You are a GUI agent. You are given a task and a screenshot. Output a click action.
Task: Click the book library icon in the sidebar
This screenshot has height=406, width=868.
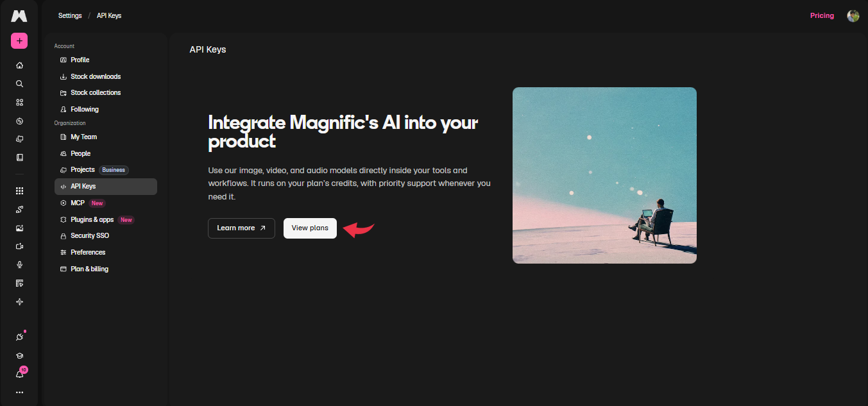pos(19,158)
